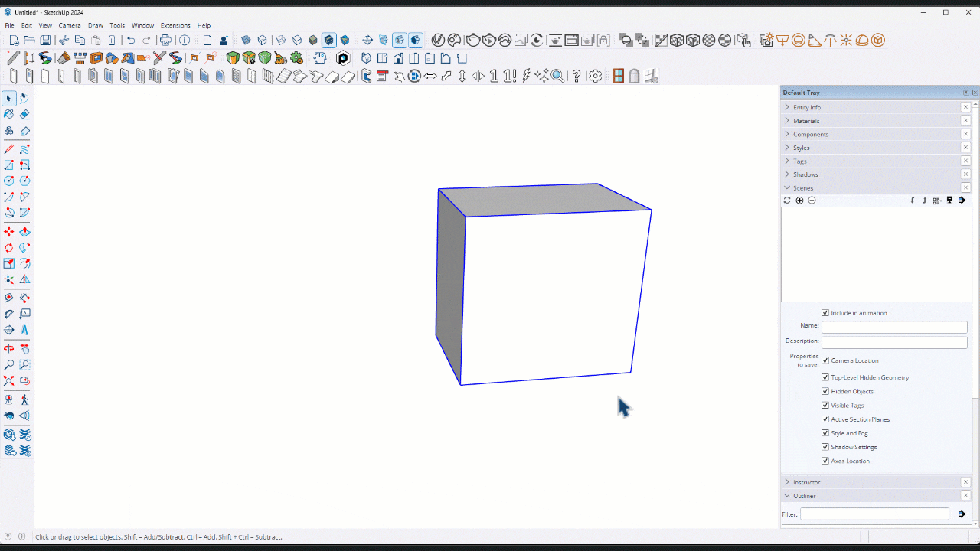Image resolution: width=980 pixels, height=551 pixels.
Task: Toggle the Hidden Objects checkbox
Action: click(825, 391)
